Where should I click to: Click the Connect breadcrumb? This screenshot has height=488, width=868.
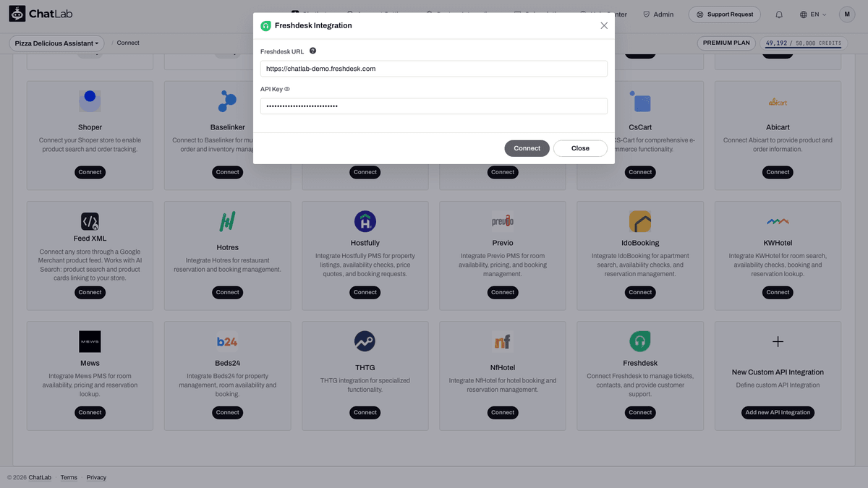(128, 43)
